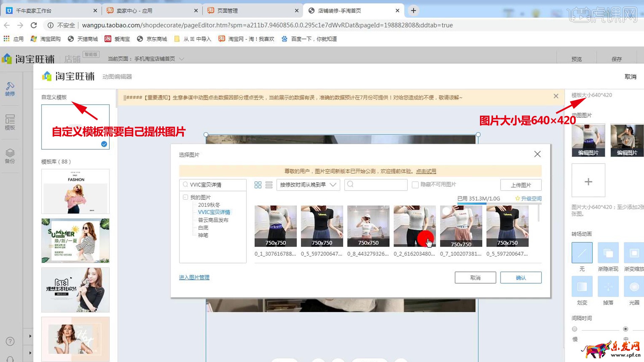
Task: Select the 慢 slow interval radio button
Action: [575, 329]
